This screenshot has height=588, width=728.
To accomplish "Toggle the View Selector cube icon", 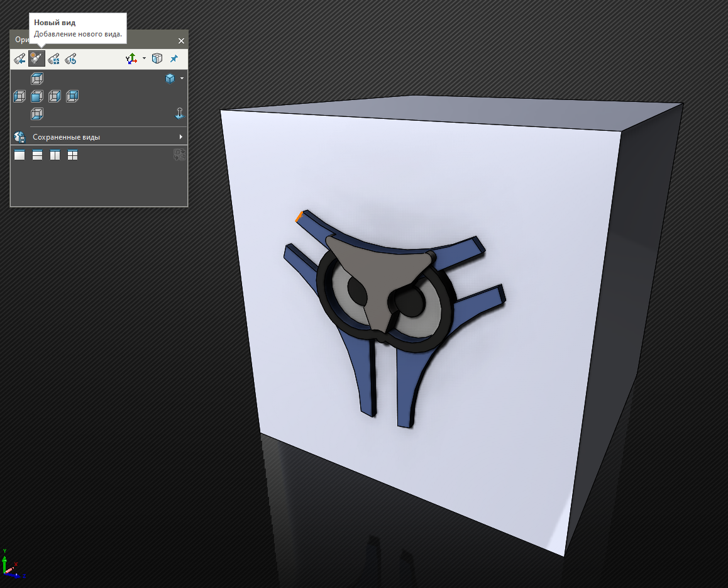I will pos(157,58).
